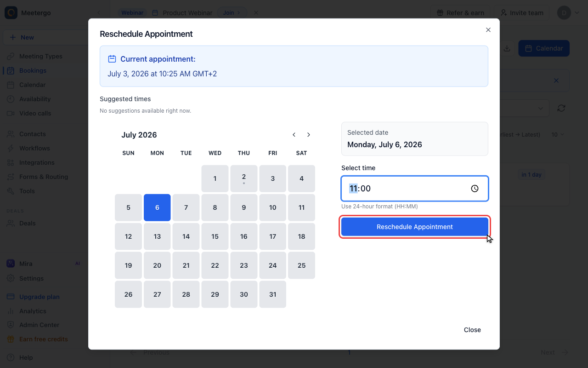588x368 pixels.
Task: Select July 13 in the calendar
Action: click(157, 236)
